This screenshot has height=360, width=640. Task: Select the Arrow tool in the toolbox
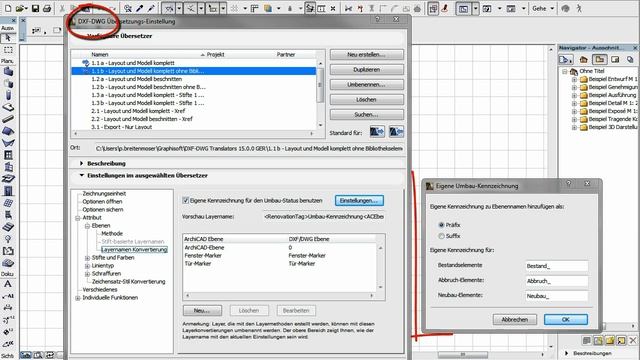pyautogui.click(x=8, y=38)
